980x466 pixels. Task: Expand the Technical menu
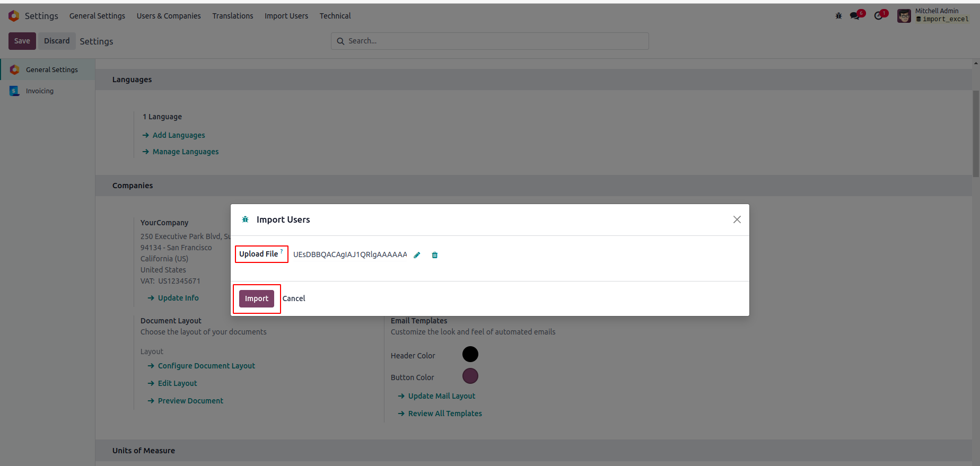tap(335, 16)
